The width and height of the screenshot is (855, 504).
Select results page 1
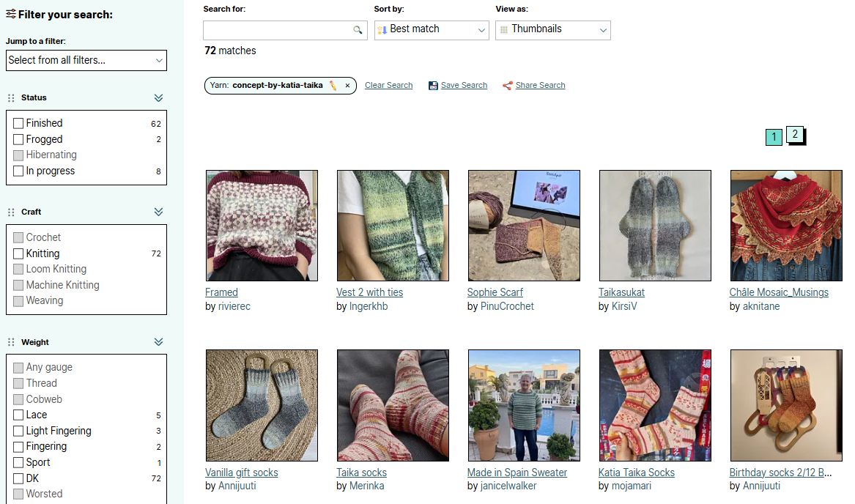[774, 137]
